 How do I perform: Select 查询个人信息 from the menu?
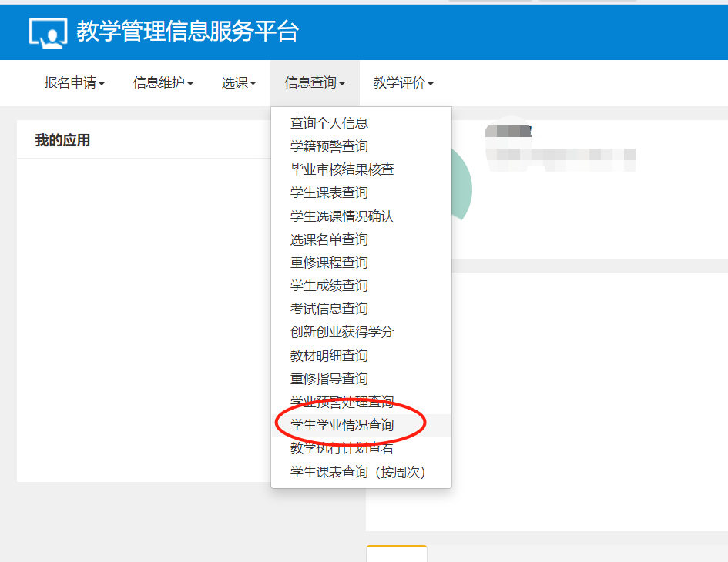329,123
